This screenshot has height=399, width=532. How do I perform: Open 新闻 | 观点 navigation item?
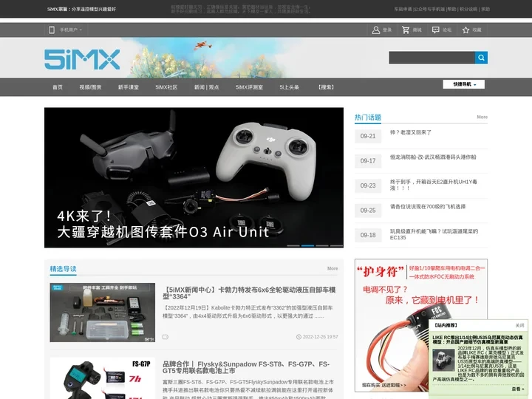pyautogui.click(x=206, y=87)
